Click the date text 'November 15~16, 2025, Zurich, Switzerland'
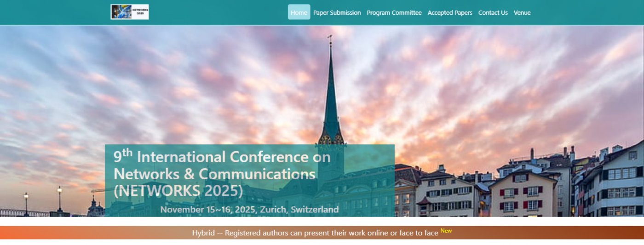644x245 pixels. [x=249, y=210]
